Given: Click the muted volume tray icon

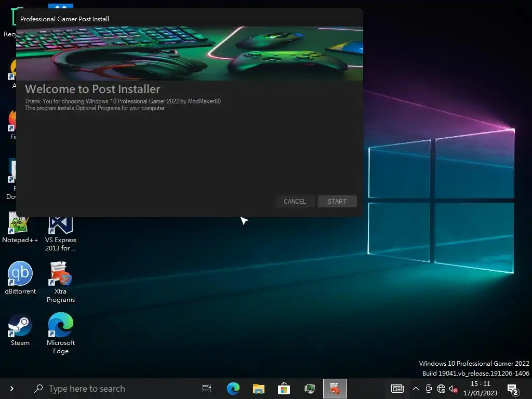Looking at the screenshot, I should [453, 389].
